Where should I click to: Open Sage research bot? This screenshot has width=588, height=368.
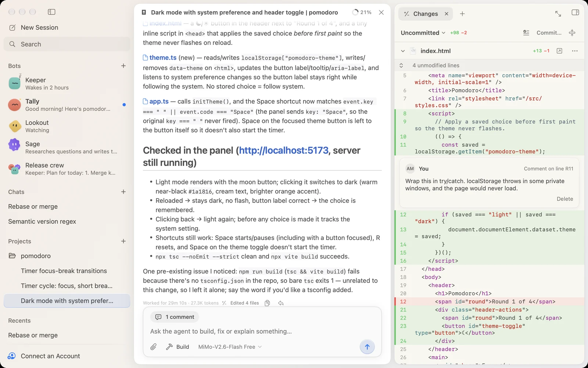[x=67, y=148]
